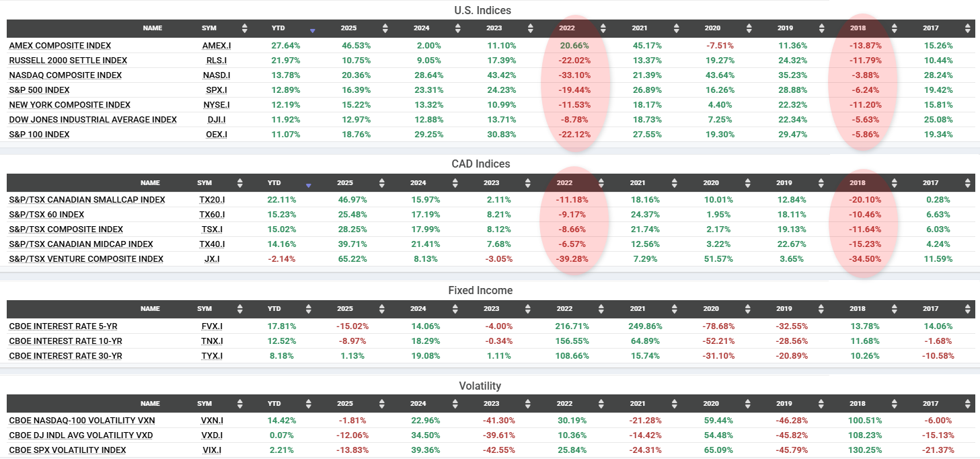Click CBOE SPX VOLATILITY INDEX name
The image size is (980, 459).
click(67, 450)
